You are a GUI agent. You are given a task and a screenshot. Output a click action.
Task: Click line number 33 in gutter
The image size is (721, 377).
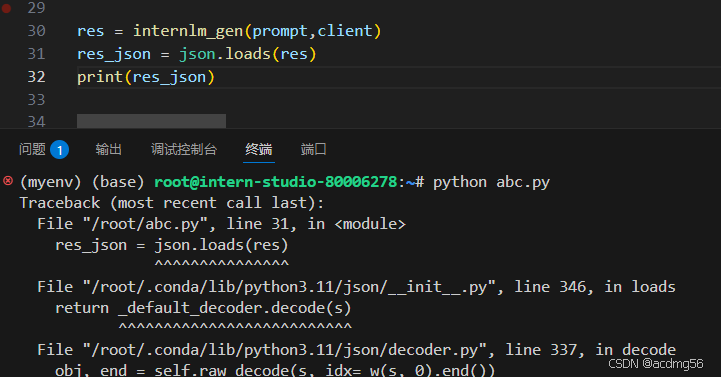click(x=36, y=100)
